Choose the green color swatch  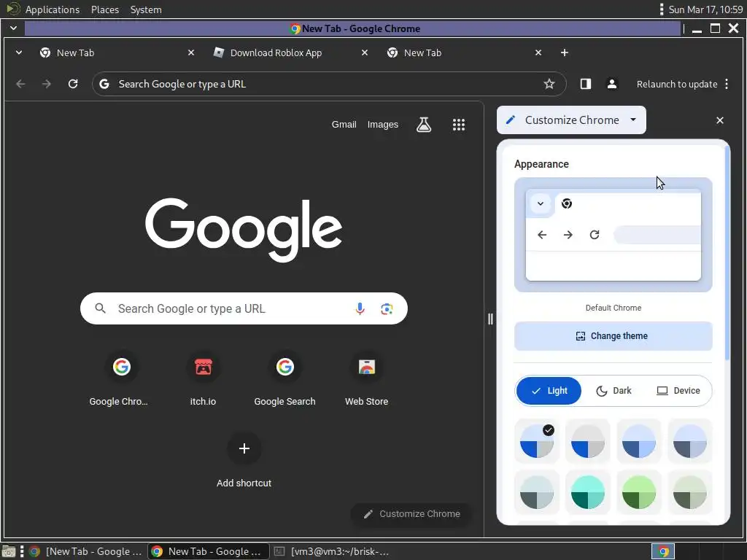(x=639, y=492)
